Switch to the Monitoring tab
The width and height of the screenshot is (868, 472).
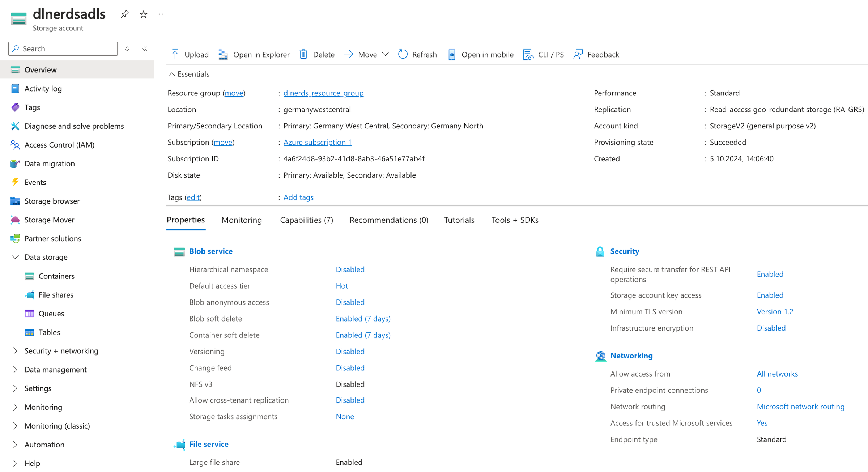241,220
